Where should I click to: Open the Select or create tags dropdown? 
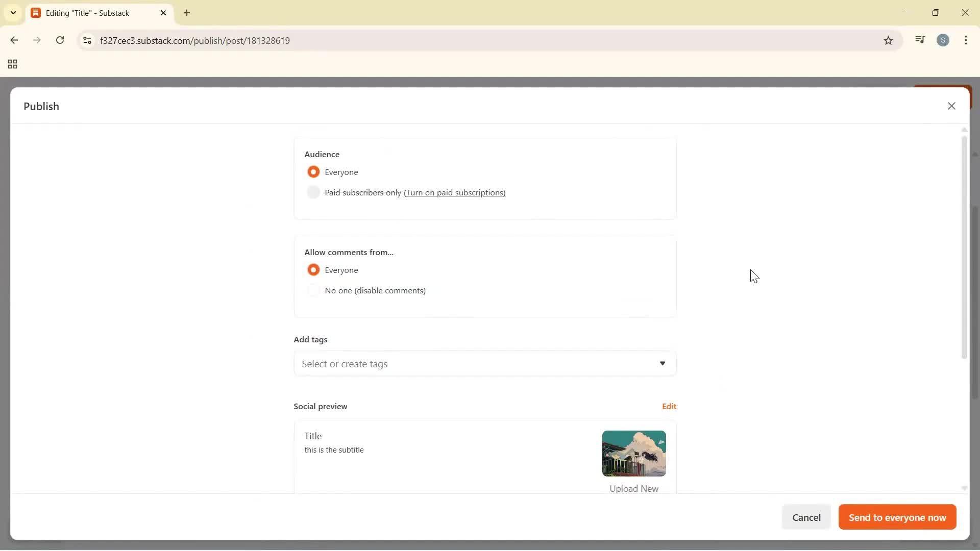[484, 364]
